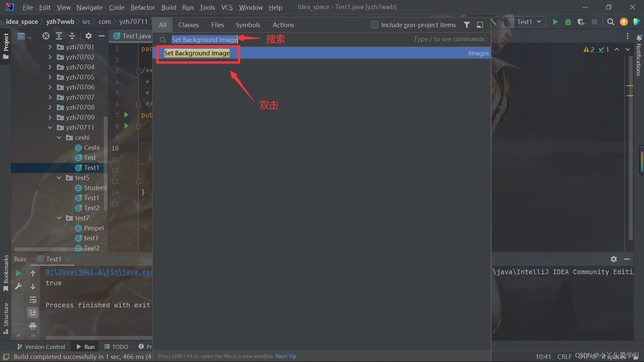The width and height of the screenshot is (644, 362).
Task: Open Search Everywhere magnifier icon
Action: (610, 22)
